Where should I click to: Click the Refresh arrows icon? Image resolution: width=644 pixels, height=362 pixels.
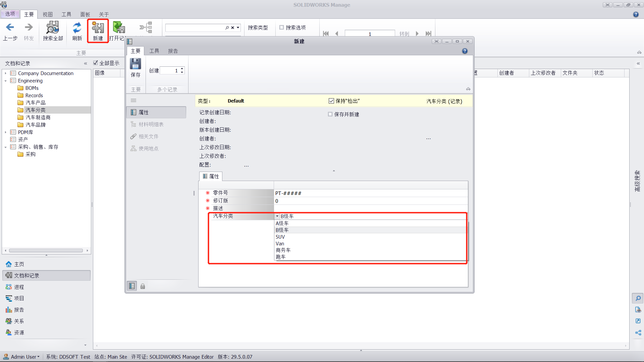click(x=77, y=28)
